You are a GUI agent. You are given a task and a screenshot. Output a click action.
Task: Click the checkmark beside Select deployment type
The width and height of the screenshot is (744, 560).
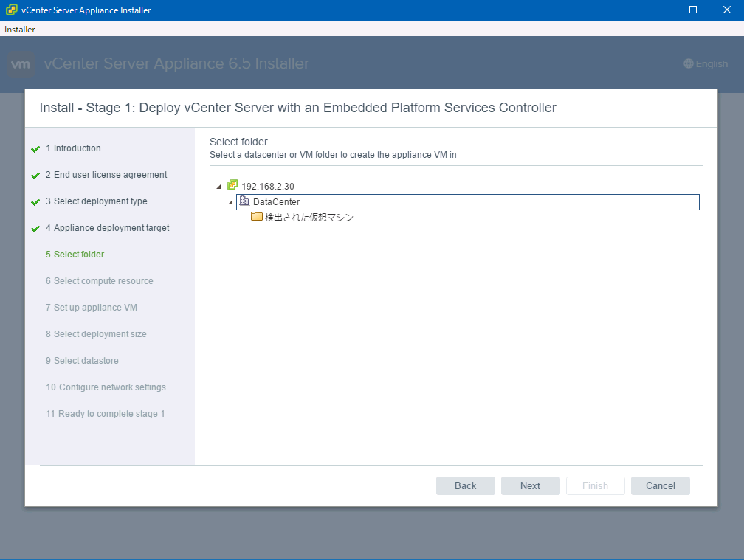(35, 202)
